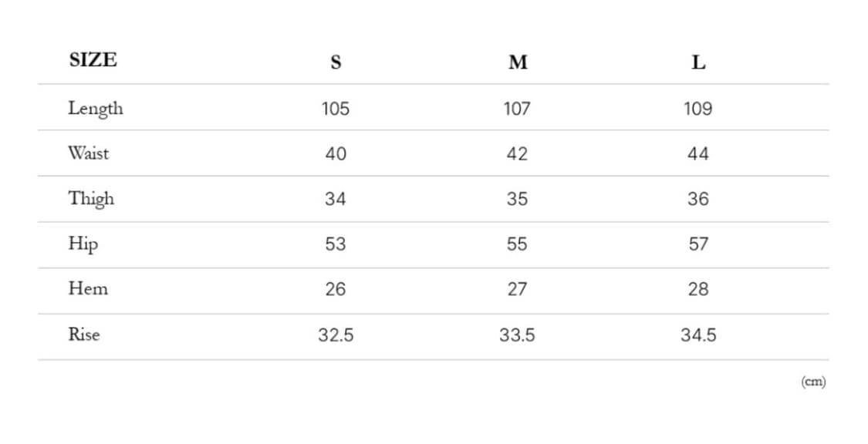Click the Rise value 32.5 for size S
The height and width of the screenshot is (444, 868).
click(x=336, y=335)
